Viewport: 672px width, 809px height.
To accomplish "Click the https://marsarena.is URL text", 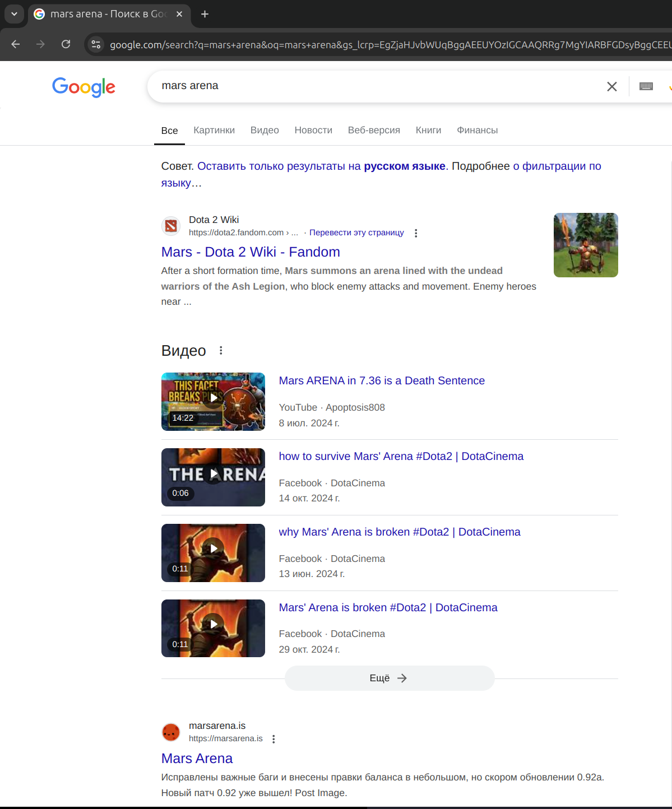I will coord(225,738).
